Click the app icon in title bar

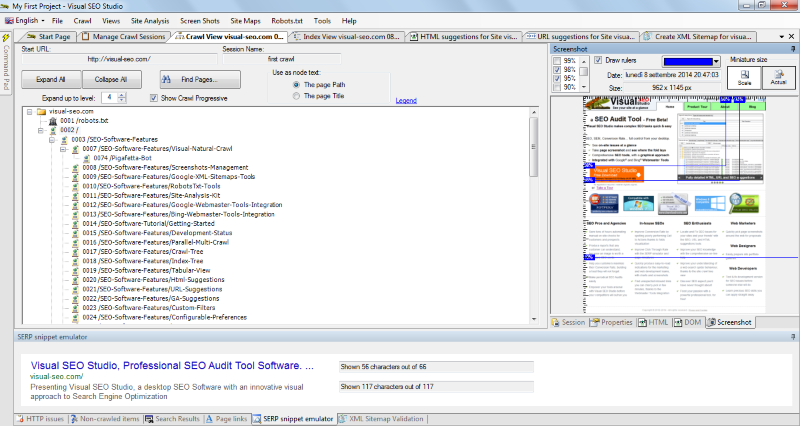pos(5,6)
